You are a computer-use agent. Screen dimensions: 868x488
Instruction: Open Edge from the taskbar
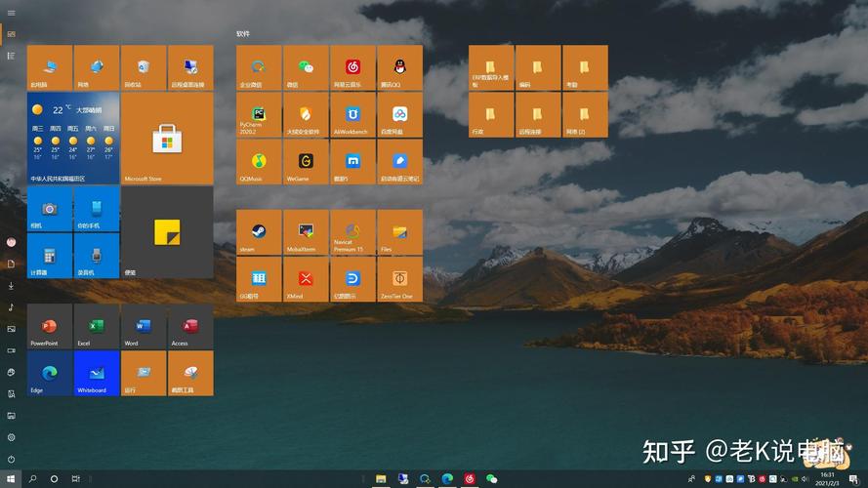(447, 478)
